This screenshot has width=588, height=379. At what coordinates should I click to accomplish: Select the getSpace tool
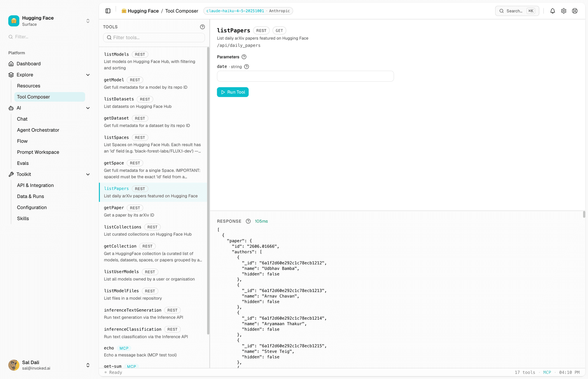click(x=153, y=170)
